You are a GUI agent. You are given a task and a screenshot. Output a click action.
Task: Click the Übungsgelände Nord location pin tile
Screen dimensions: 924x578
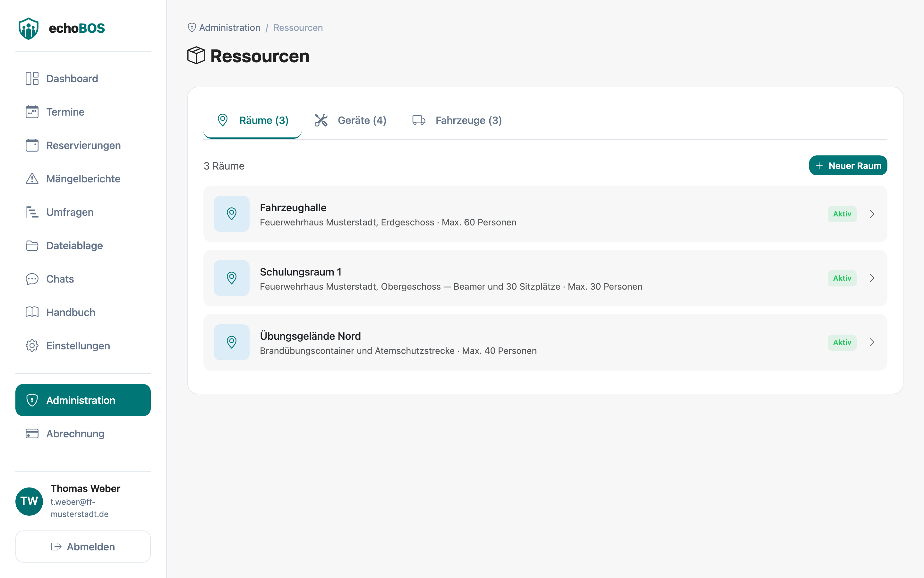coord(231,342)
